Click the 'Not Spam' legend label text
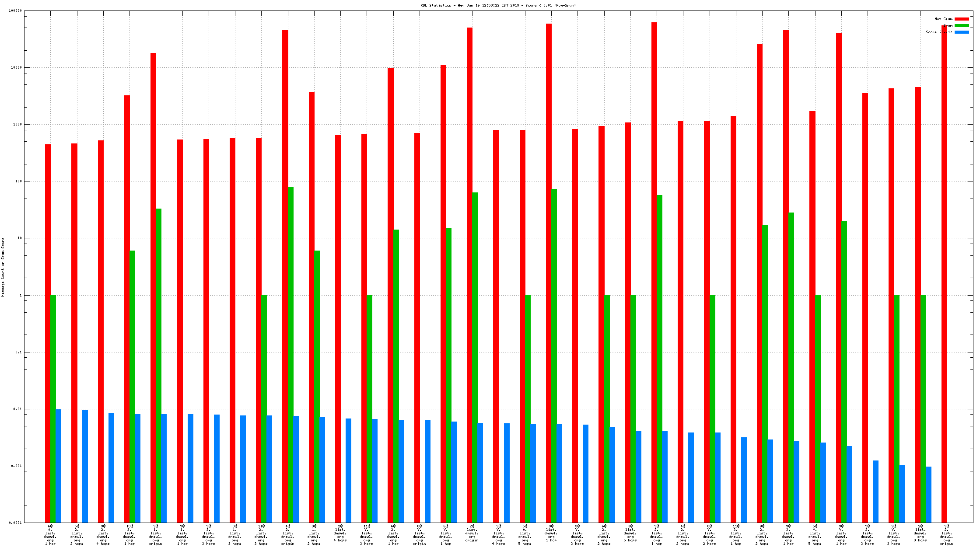Image resolution: width=980 pixels, height=551 pixels. (943, 19)
